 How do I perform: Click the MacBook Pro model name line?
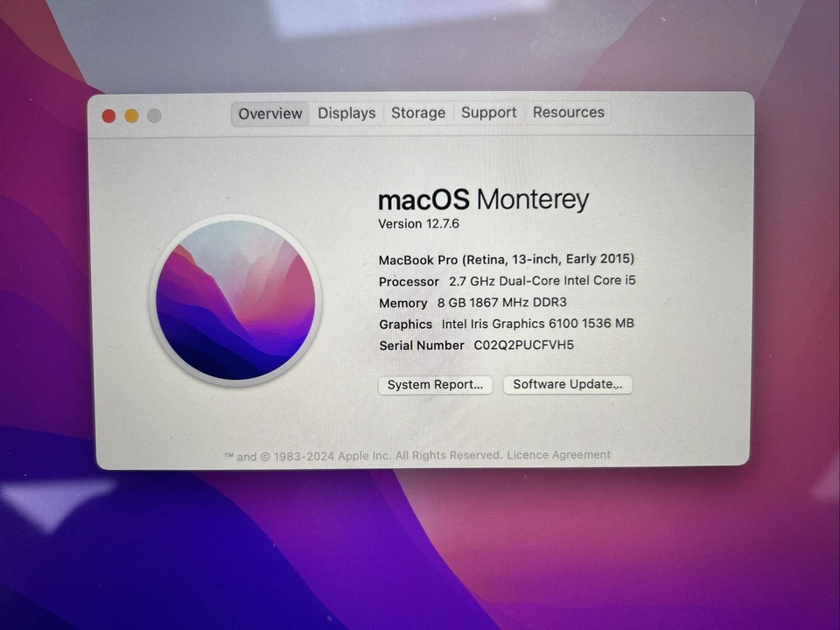pyautogui.click(x=506, y=259)
